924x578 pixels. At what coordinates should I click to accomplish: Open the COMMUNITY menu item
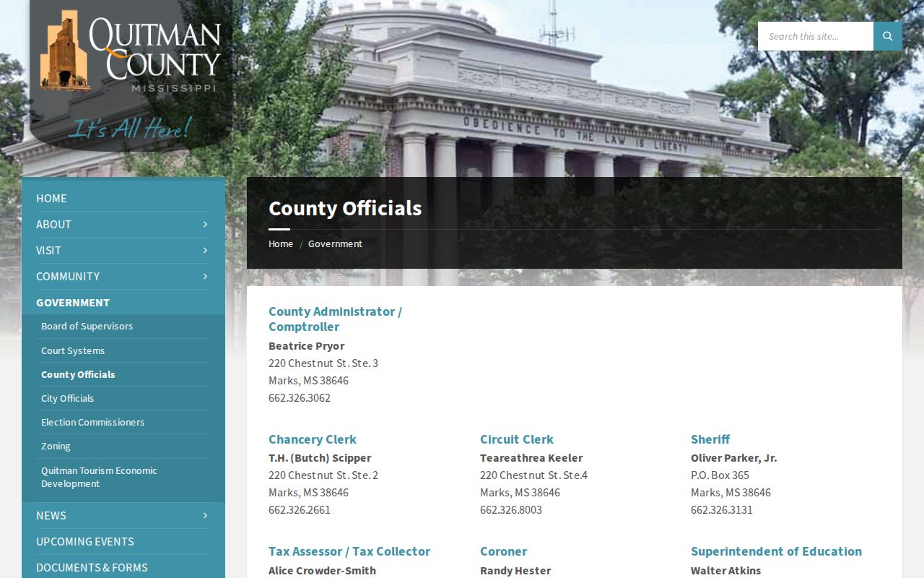68,277
